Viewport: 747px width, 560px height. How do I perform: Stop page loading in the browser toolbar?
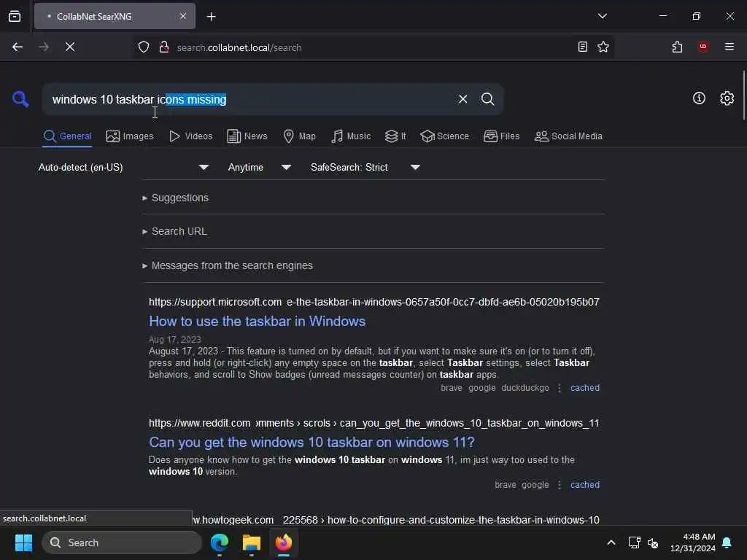pyautogui.click(x=70, y=47)
